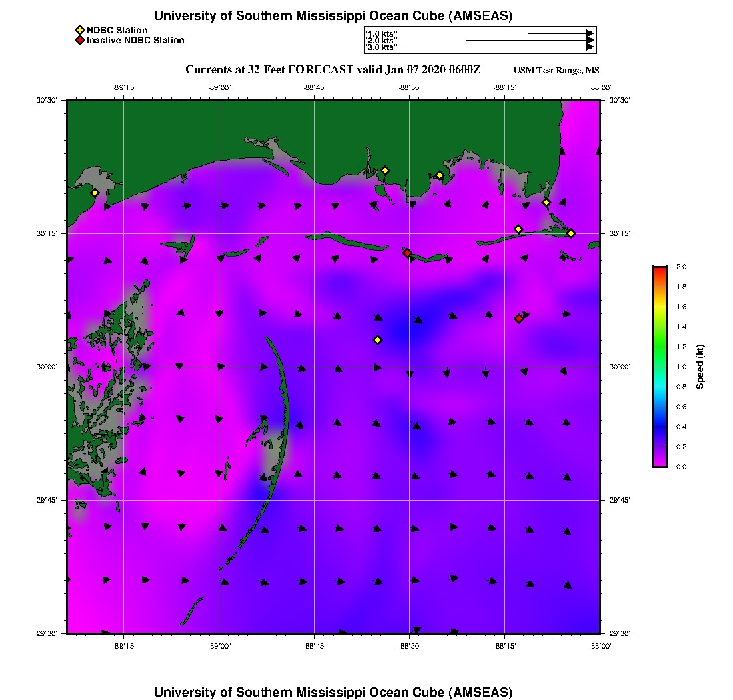The height and width of the screenshot is (700, 733).
Task: Click the red Inactive NDBC Station legend diamond
Action: (79, 40)
